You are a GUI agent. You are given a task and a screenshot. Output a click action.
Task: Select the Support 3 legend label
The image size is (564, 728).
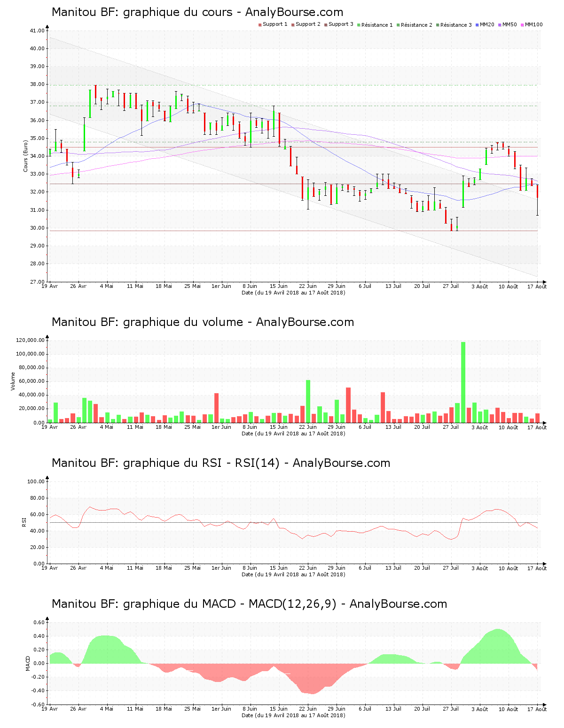point(341,24)
